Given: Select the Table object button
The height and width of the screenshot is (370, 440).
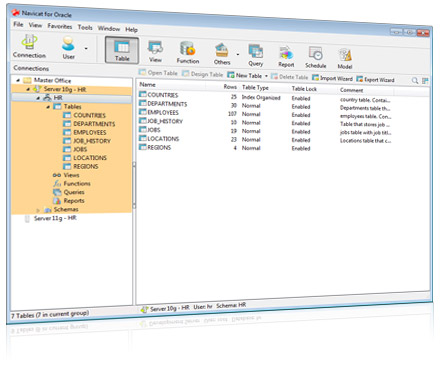Looking at the screenshot, I should (122, 50).
